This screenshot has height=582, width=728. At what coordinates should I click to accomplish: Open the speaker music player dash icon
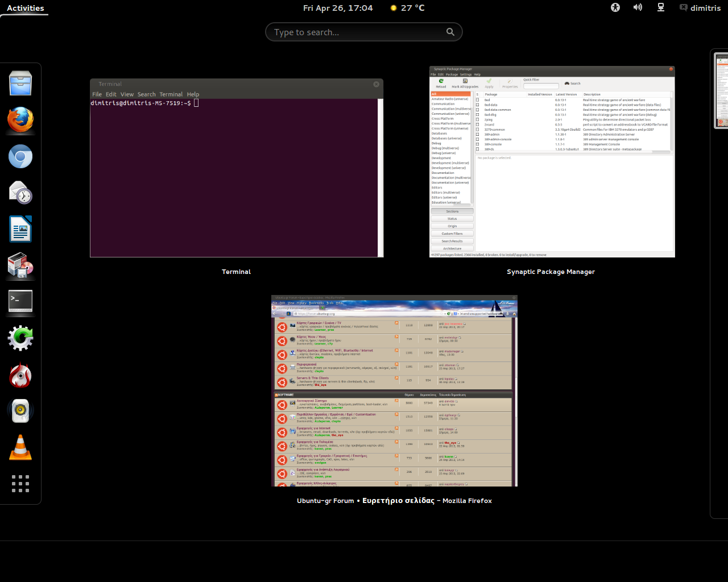click(x=20, y=411)
